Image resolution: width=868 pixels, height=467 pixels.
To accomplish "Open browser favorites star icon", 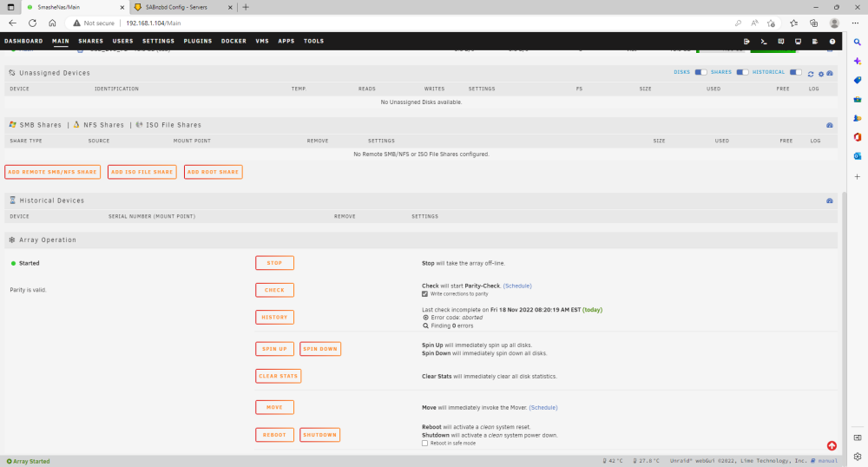I will (794, 23).
